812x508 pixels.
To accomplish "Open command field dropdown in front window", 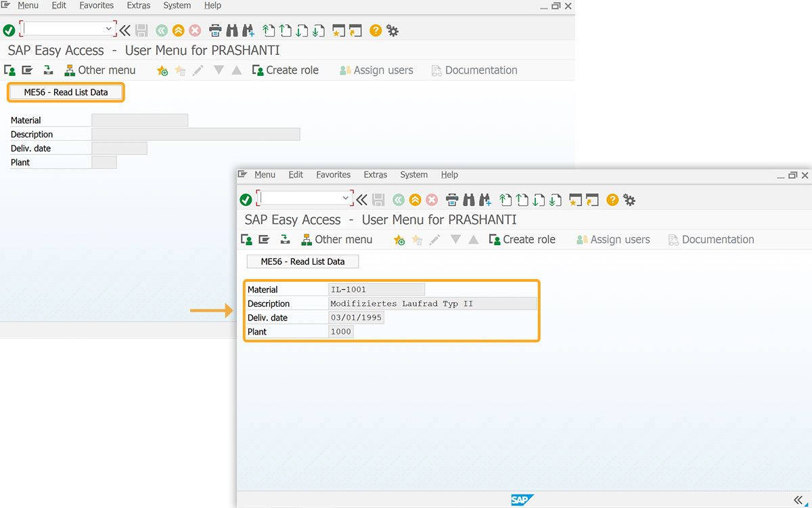I will tap(346, 198).
